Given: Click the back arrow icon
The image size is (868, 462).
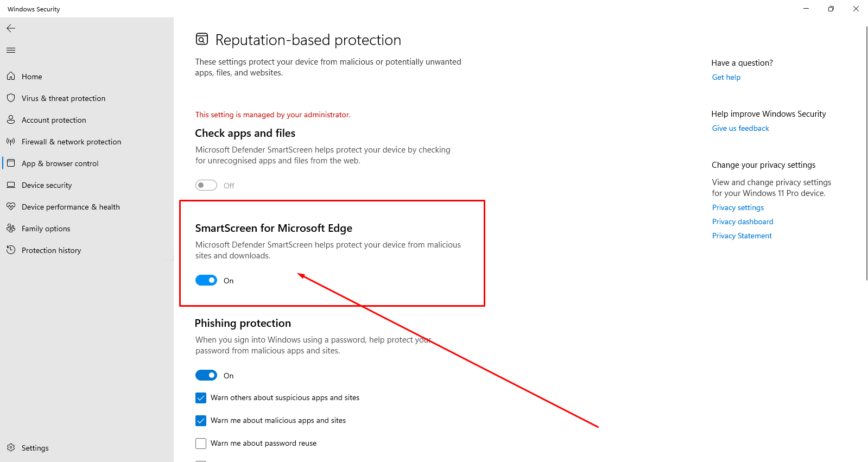Looking at the screenshot, I should (x=11, y=28).
